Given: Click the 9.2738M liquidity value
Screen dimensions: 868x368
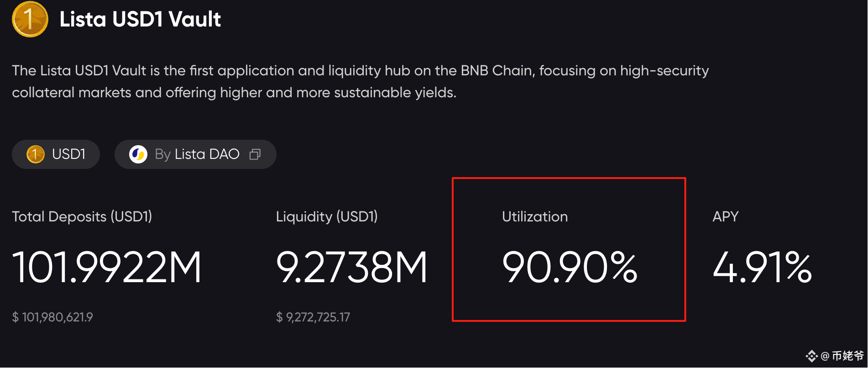Looking at the screenshot, I should (352, 267).
